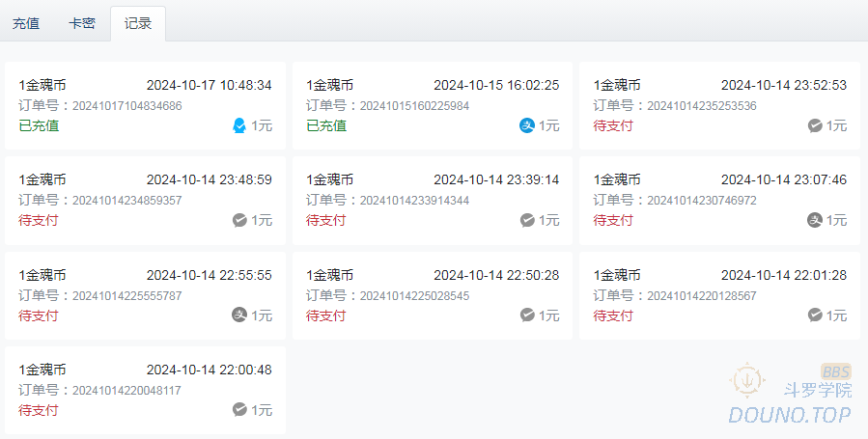Click WeChat pay icon on 23:48:59 order
The height and width of the screenshot is (439, 868).
240,220
